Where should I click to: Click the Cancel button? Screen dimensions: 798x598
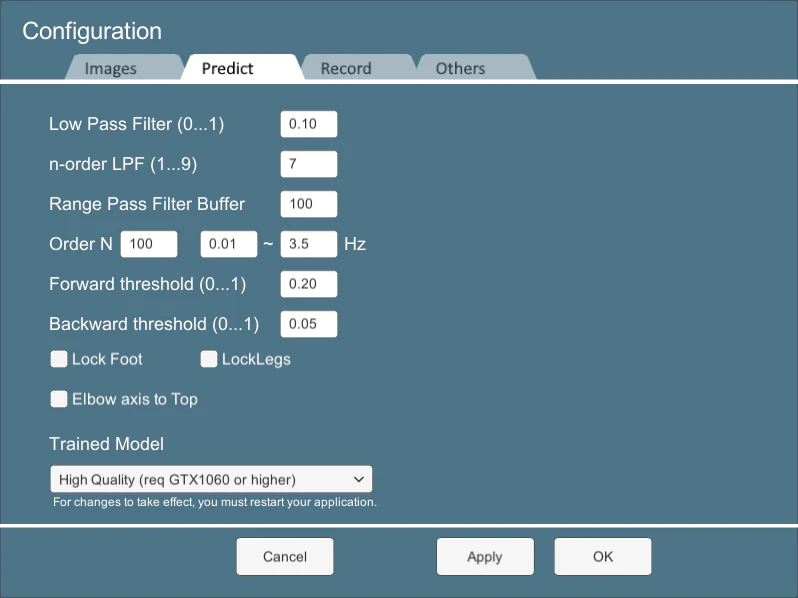pyautogui.click(x=285, y=557)
